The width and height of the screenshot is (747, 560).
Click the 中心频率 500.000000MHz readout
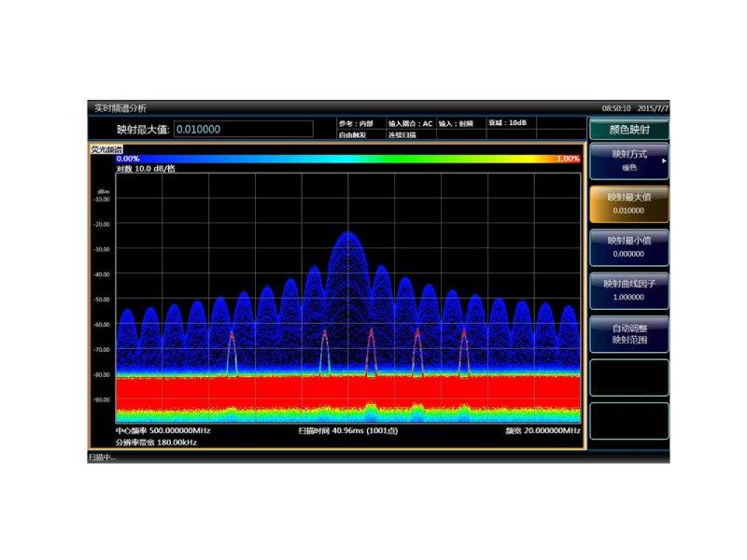(x=162, y=430)
